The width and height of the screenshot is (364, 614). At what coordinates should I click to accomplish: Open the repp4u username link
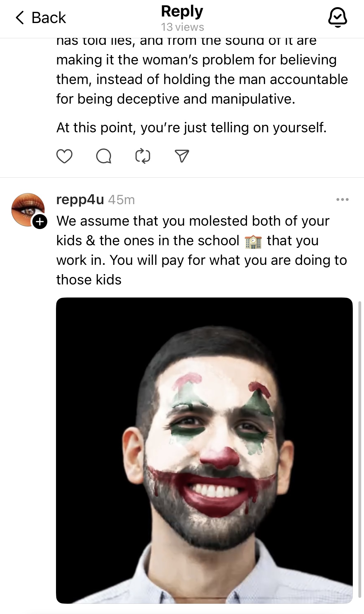coord(80,199)
